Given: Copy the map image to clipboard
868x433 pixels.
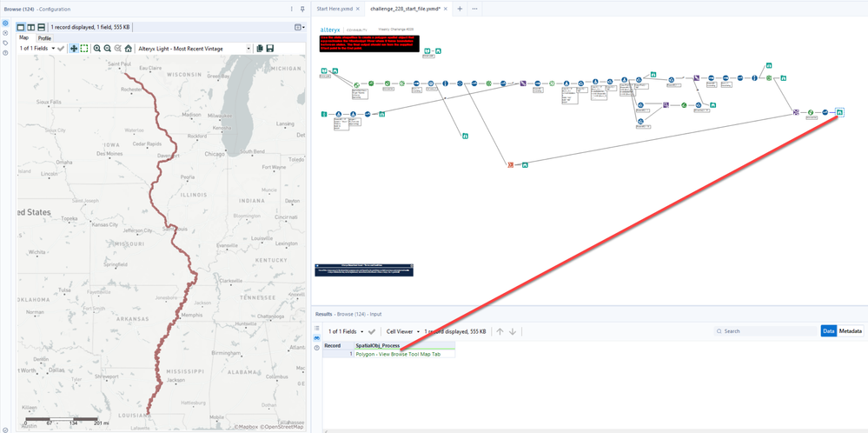Looking at the screenshot, I should (260, 49).
